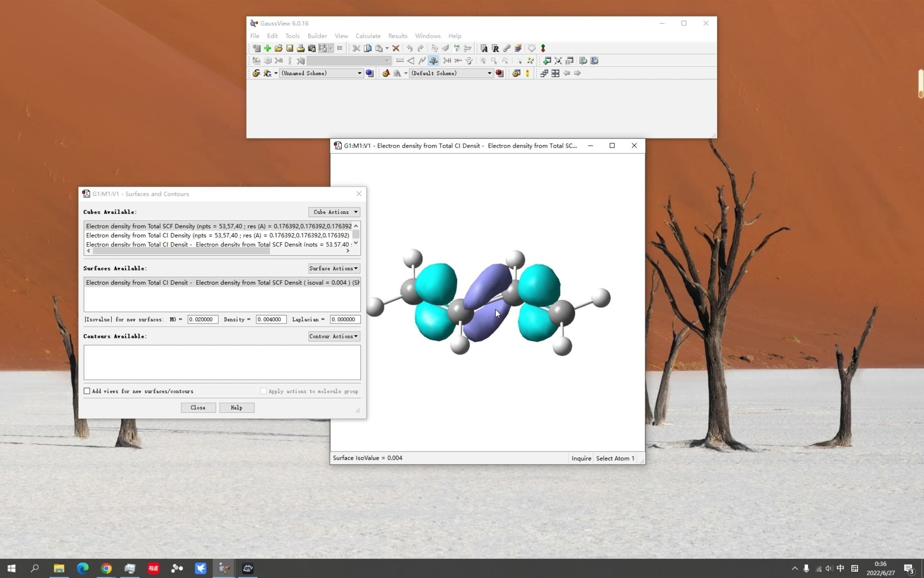Image resolution: width=924 pixels, height=578 pixels.
Task: Click the Print icon in the toolbar
Action: coord(300,48)
